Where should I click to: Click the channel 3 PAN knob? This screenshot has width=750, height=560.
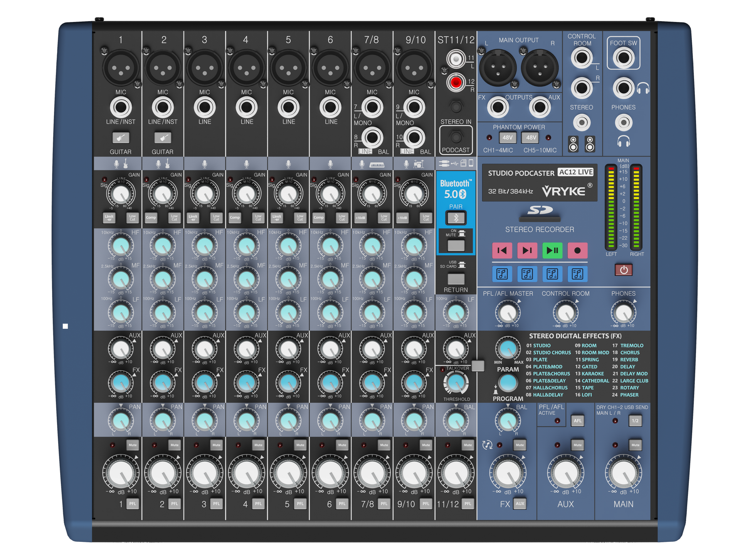(x=205, y=421)
